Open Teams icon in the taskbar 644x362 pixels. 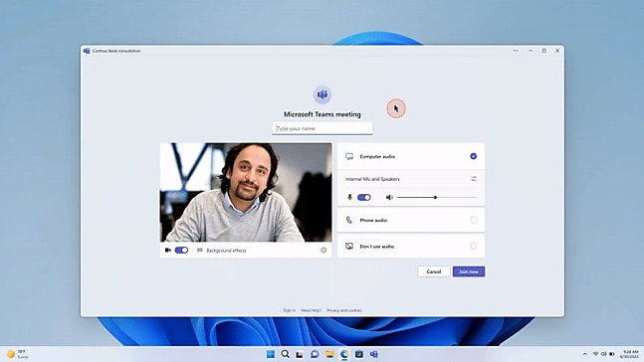point(373,354)
